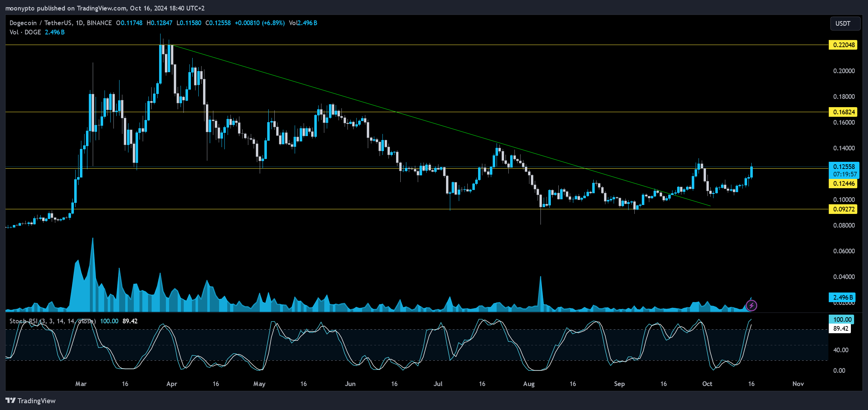
Task: Click the 89.42 Stoch RSI axis label
Action: point(841,329)
